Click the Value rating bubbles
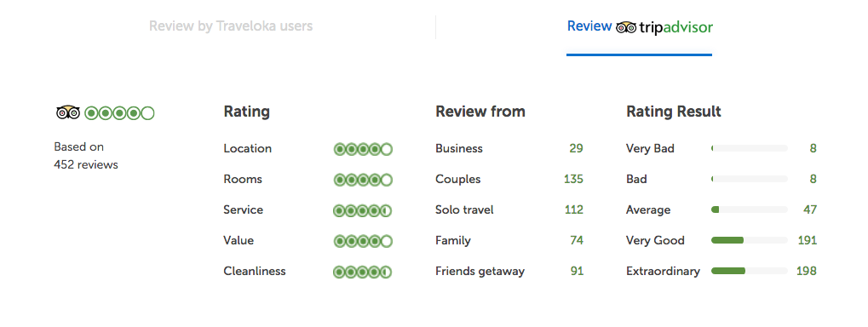The image size is (868, 327). click(x=363, y=241)
